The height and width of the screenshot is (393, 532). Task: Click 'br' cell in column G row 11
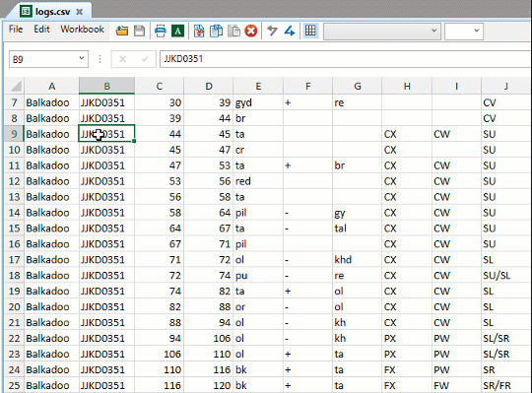[x=358, y=165]
